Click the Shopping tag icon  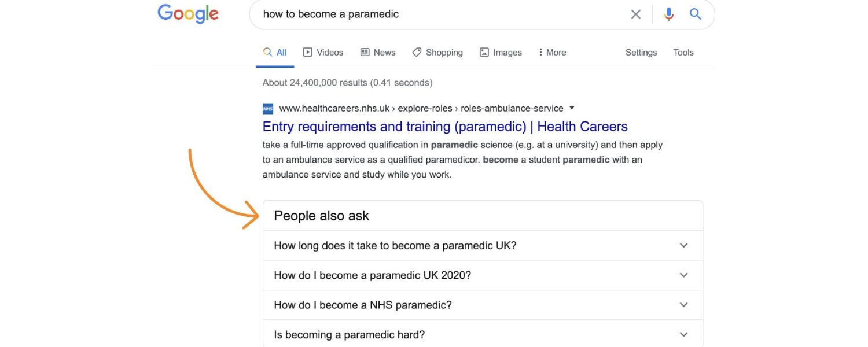(x=417, y=52)
